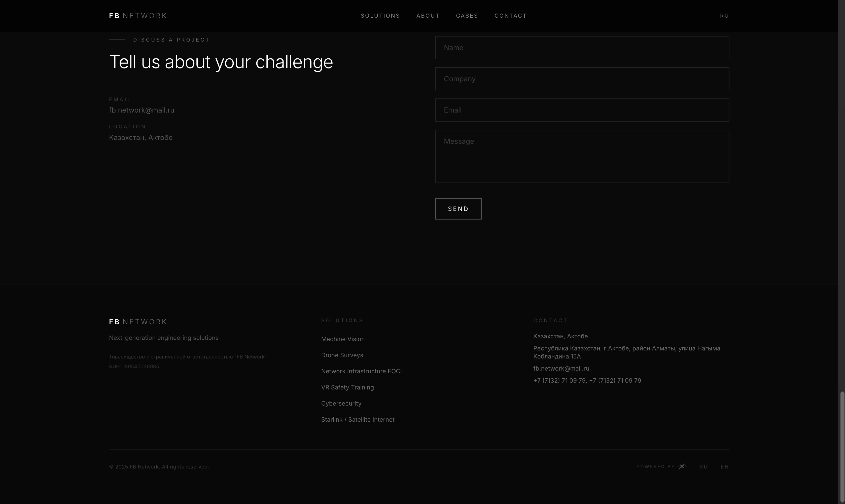The width and height of the screenshot is (845, 504).
Task: Click the page vertical scrollbar thumb
Action: [842, 447]
